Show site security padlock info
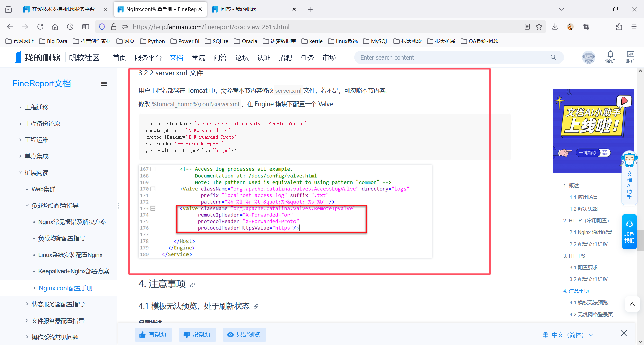This screenshot has width=644, height=345. pos(114,27)
